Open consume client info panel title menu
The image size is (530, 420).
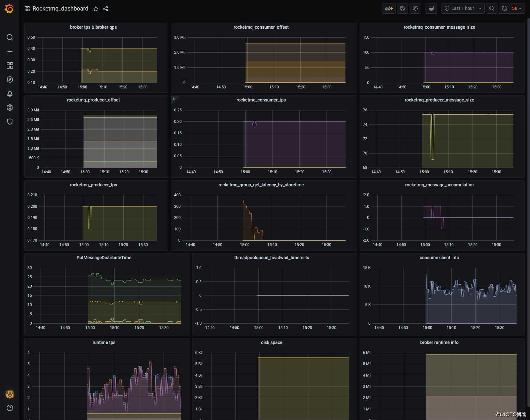coord(439,258)
